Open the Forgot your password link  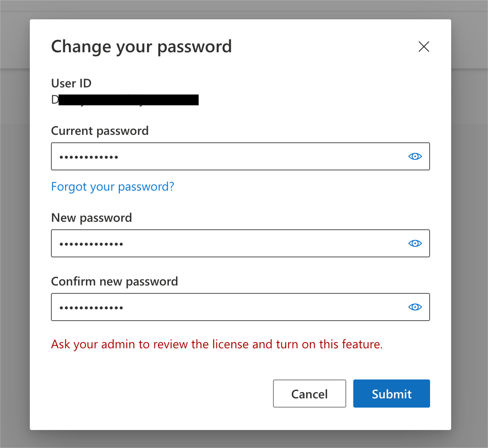coord(112,186)
